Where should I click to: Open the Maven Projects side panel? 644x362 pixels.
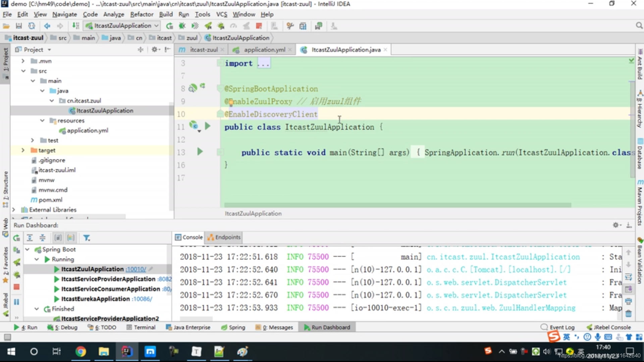[640, 203]
